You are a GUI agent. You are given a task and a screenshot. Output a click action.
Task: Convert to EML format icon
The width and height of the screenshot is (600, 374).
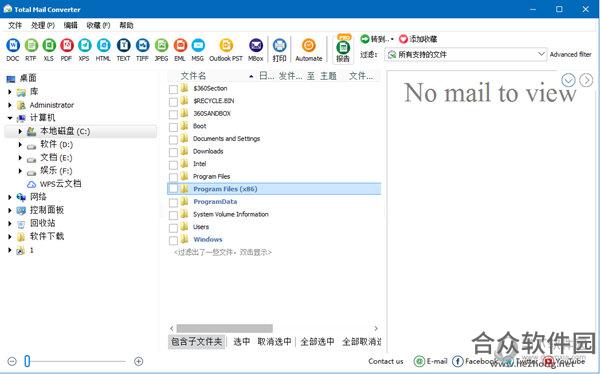pyautogui.click(x=180, y=45)
